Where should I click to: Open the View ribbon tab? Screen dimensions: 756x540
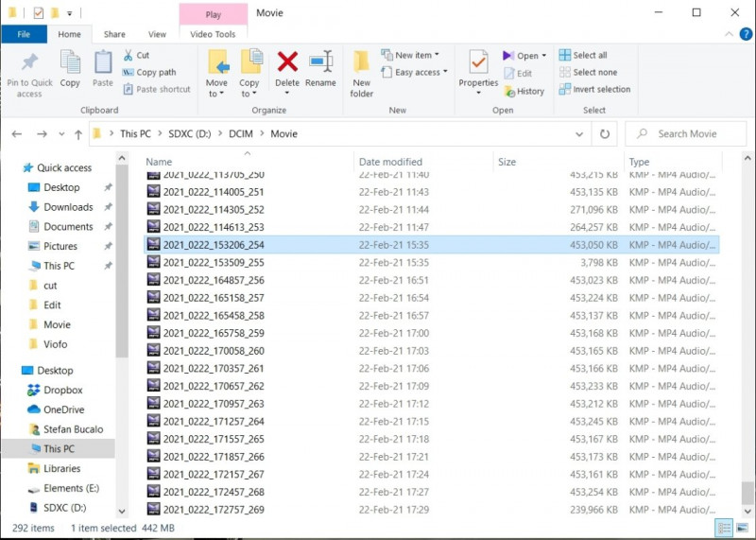pyautogui.click(x=157, y=34)
